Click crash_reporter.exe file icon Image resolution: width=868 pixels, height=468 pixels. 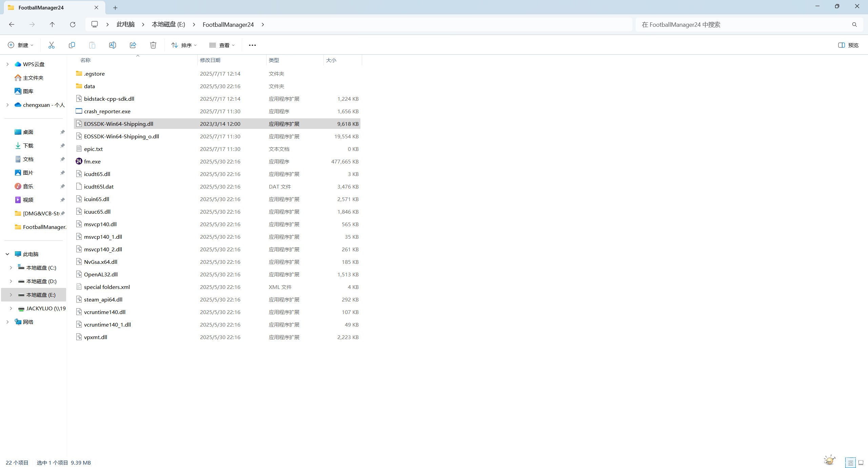tap(79, 111)
